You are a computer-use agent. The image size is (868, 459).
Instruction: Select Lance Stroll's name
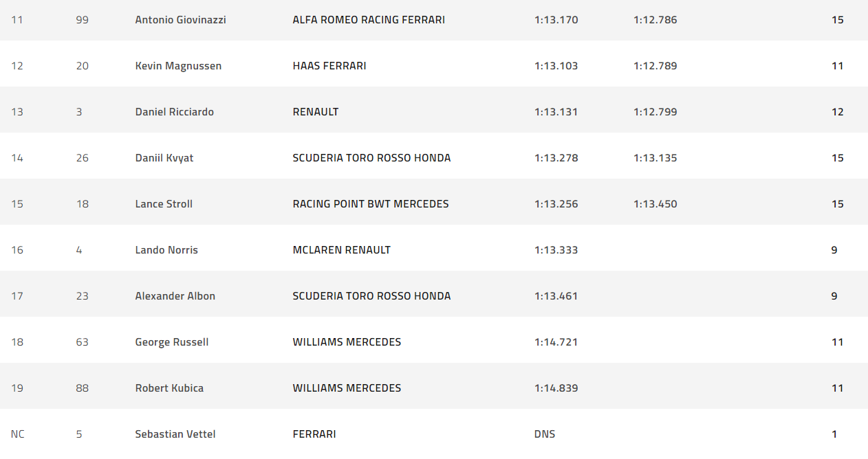point(164,204)
